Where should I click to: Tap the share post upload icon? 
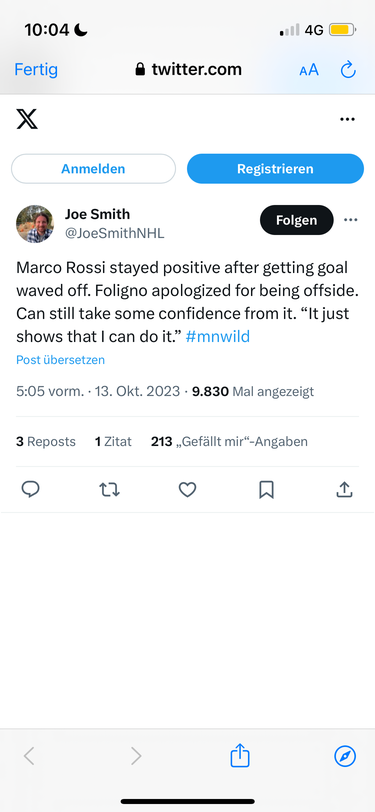coord(344,489)
